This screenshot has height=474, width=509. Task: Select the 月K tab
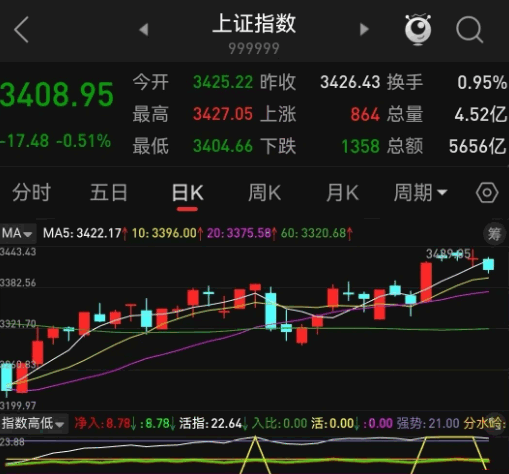click(342, 193)
